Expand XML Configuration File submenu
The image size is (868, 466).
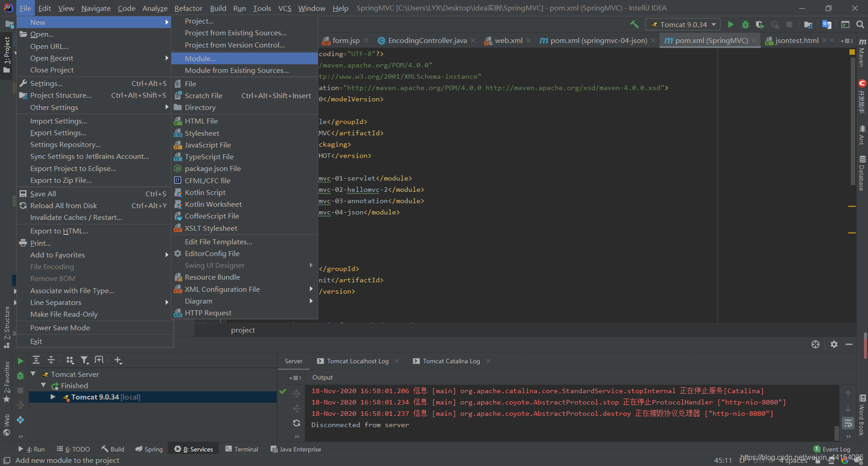[245, 289]
